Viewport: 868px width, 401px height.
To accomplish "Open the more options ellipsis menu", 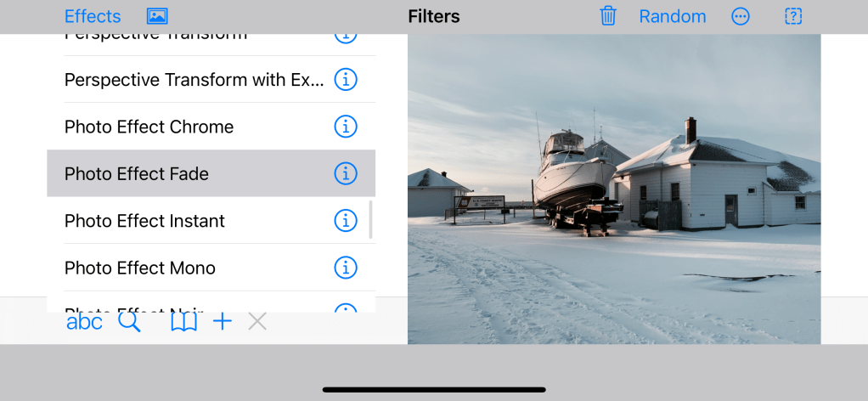I will click(x=741, y=16).
